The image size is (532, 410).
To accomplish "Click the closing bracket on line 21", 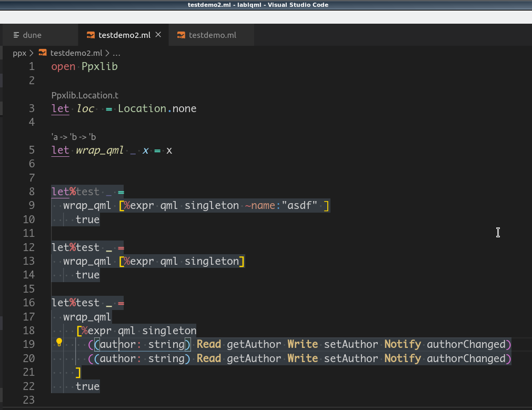I will [78, 372].
